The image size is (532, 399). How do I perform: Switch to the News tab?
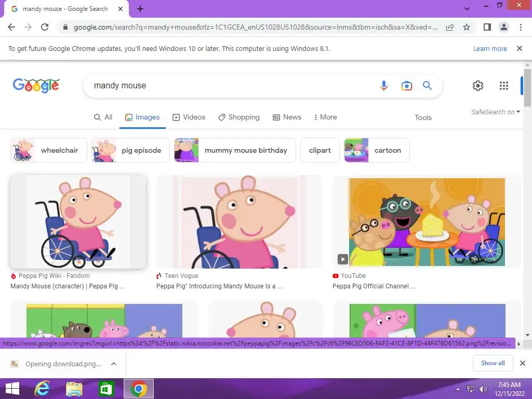pyautogui.click(x=287, y=117)
